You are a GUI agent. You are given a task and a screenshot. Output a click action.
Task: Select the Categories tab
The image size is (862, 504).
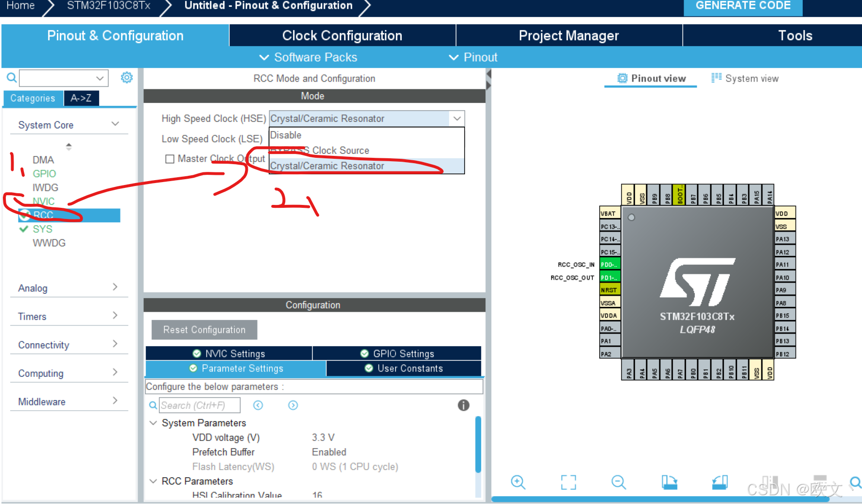[x=33, y=98]
